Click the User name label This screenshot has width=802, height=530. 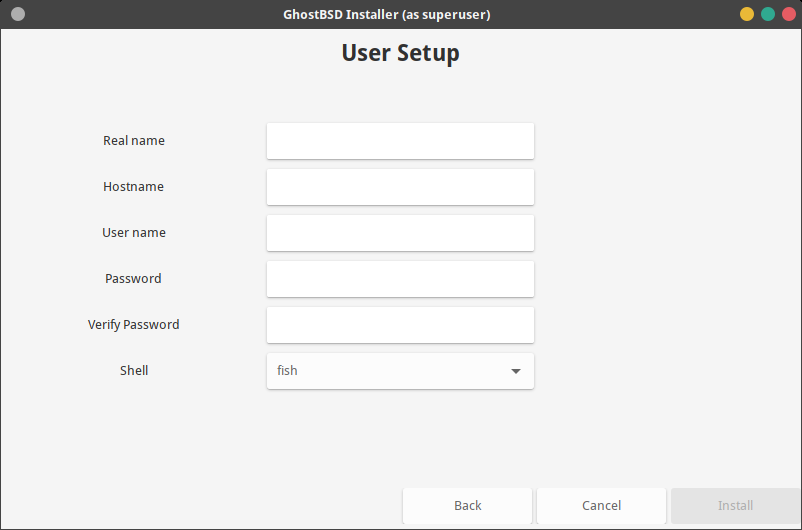coord(134,233)
